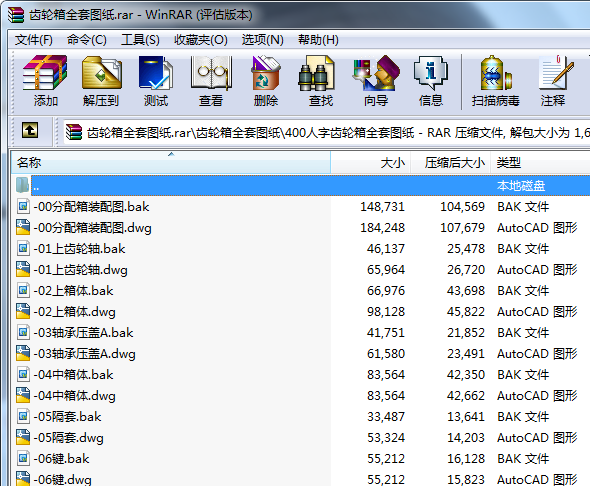The width and height of the screenshot is (590, 486).
Task: Click size value 66,976
Action: pyautogui.click(x=386, y=291)
